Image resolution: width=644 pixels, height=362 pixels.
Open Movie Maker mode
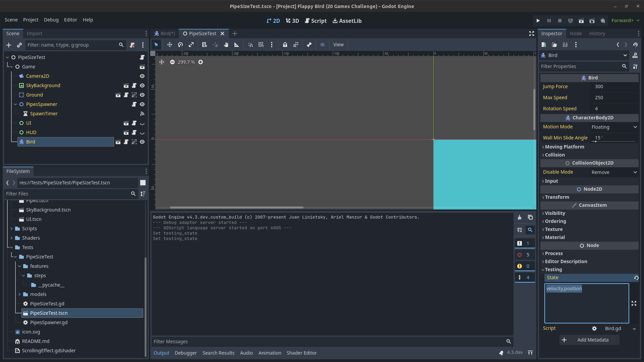coord(603,21)
